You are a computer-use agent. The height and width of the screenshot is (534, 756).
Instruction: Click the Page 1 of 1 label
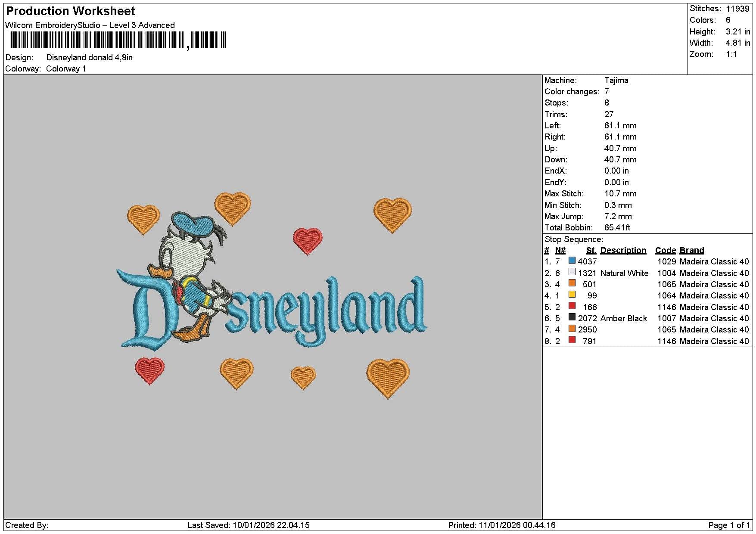729,525
